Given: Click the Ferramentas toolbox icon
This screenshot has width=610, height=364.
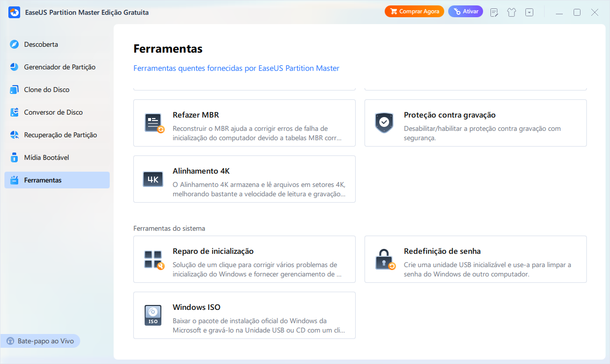Looking at the screenshot, I should pyautogui.click(x=15, y=180).
